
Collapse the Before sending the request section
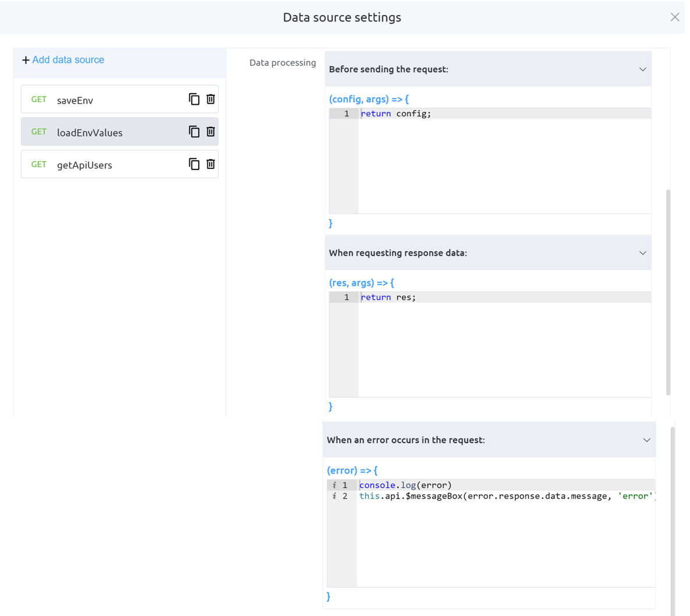(x=642, y=69)
